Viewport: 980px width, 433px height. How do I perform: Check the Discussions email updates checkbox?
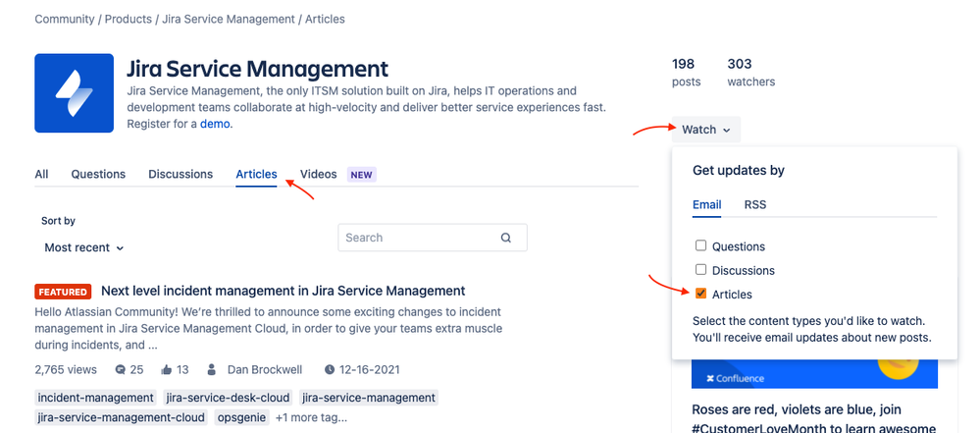click(700, 270)
